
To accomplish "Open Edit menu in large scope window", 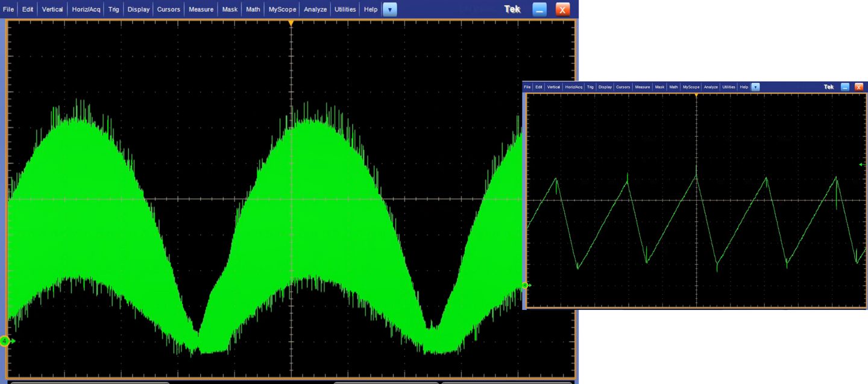I will click(28, 9).
